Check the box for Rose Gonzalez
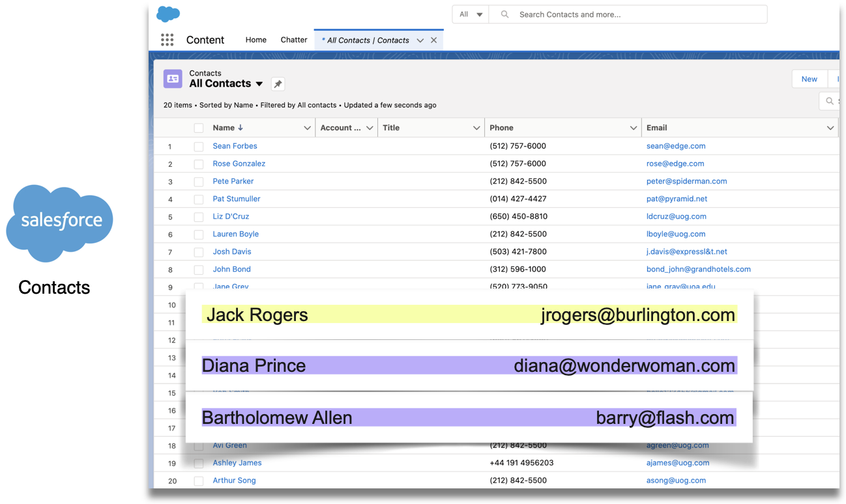 (x=199, y=164)
